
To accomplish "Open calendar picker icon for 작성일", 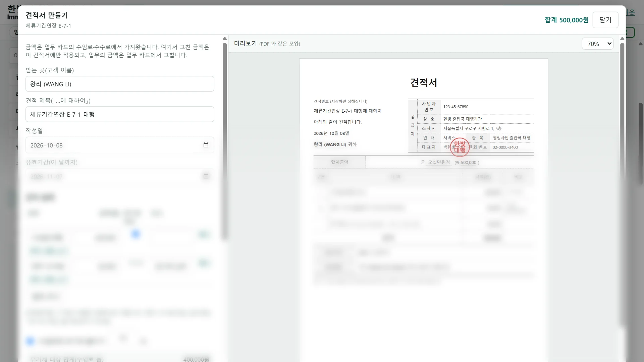I will click(206, 145).
